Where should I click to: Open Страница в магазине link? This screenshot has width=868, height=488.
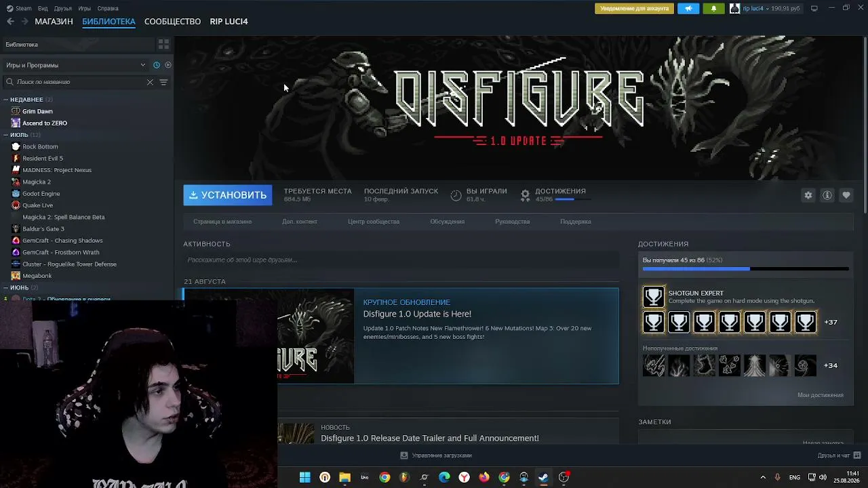tap(222, 222)
